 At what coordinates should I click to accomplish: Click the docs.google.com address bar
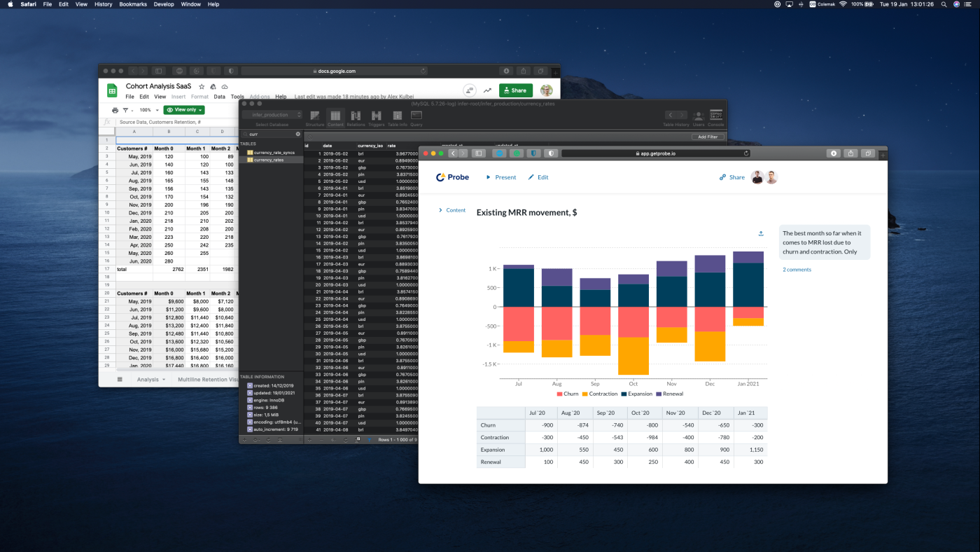coord(334,71)
